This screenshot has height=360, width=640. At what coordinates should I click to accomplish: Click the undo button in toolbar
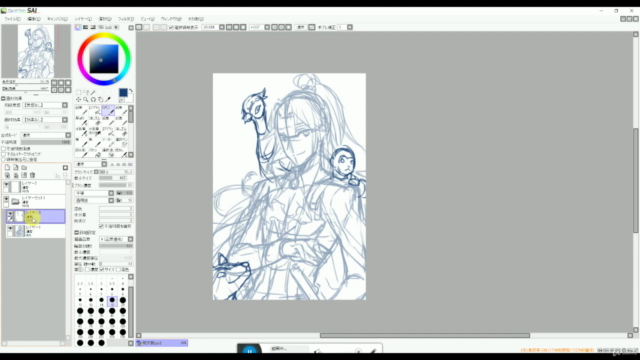pyautogui.click(x=139, y=27)
